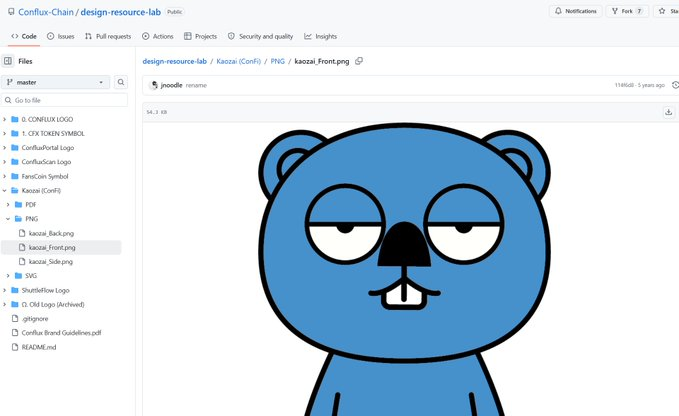Select kaozai_Side.png in file tree
The height and width of the screenshot is (416, 679).
pyautogui.click(x=51, y=261)
